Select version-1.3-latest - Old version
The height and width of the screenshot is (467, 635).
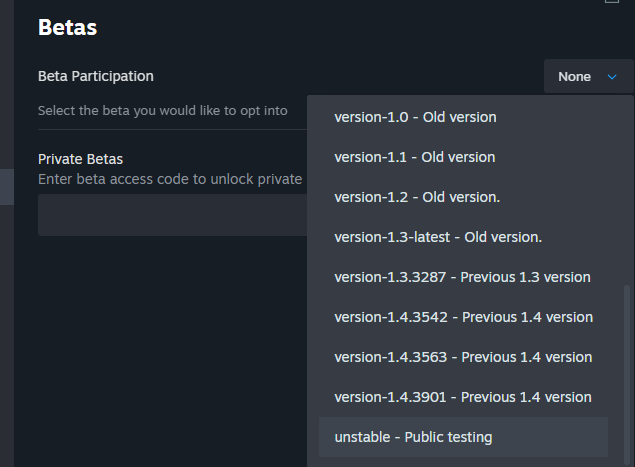coord(463,237)
